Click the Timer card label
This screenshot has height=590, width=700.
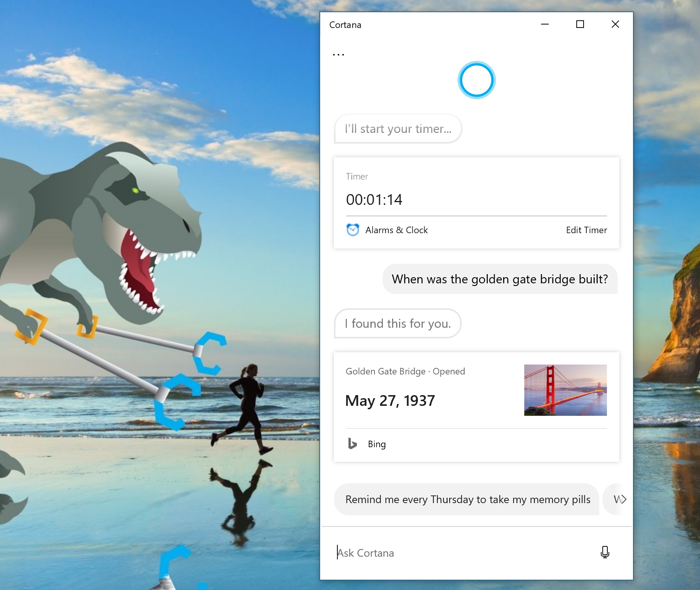coord(357,177)
